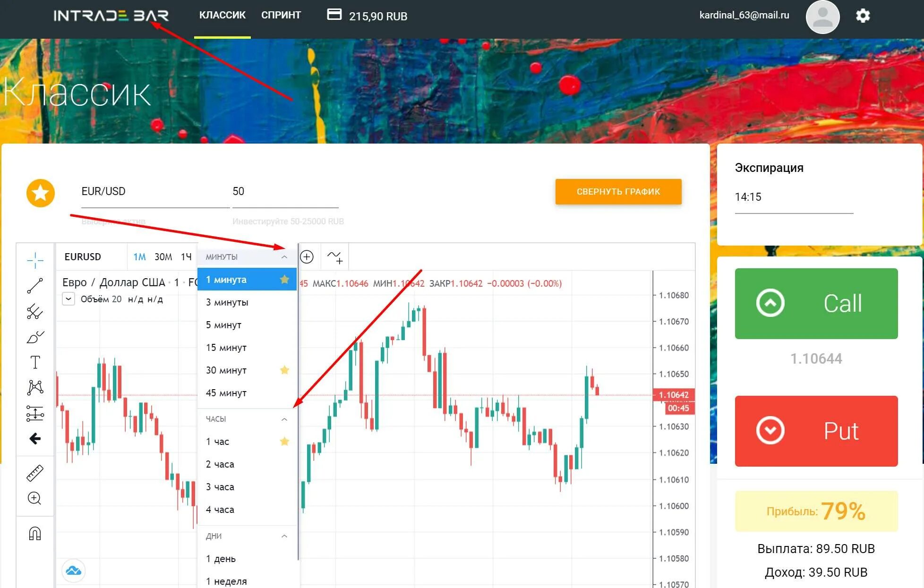Select the 15 минут interval
Screen dimensions: 924x588
(x=226, y=348)
